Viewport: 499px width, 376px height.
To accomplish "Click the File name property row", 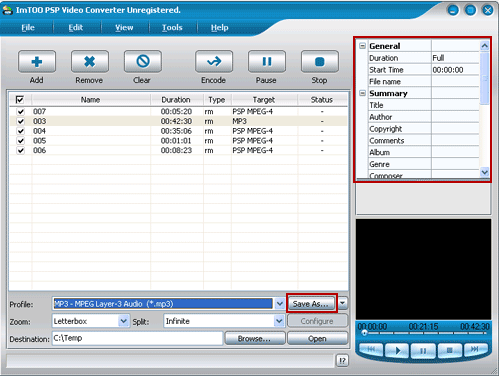I will click(x=423, y=82).
